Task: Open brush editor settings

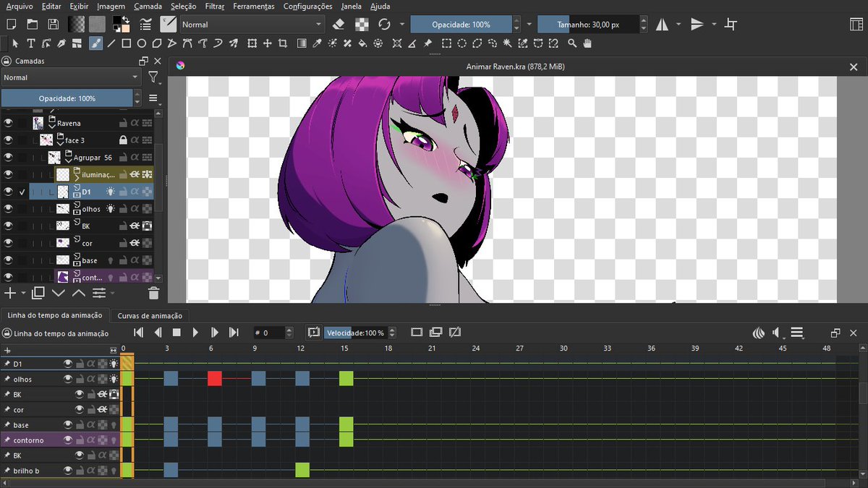Action: coord(145,24)
